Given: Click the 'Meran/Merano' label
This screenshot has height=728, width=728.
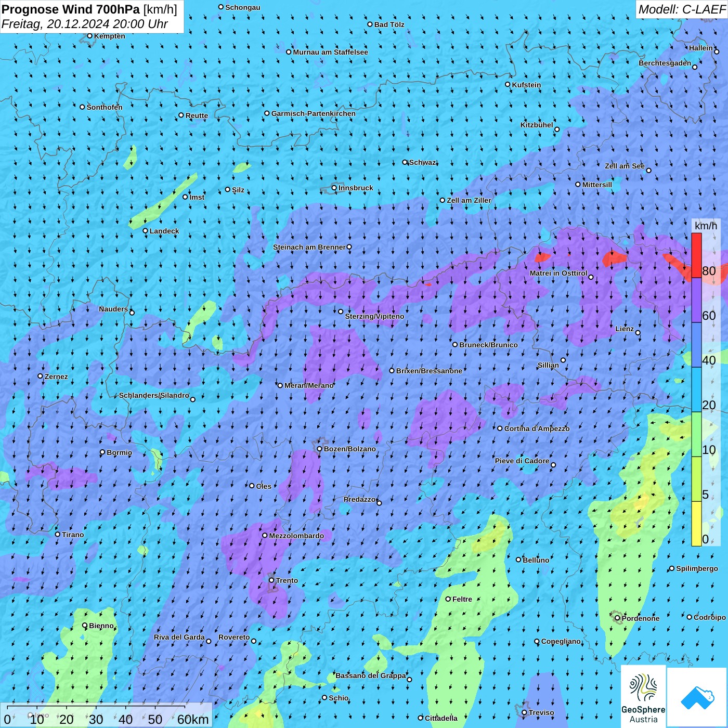Looking at the screenshot, I should tap(309, 385).
